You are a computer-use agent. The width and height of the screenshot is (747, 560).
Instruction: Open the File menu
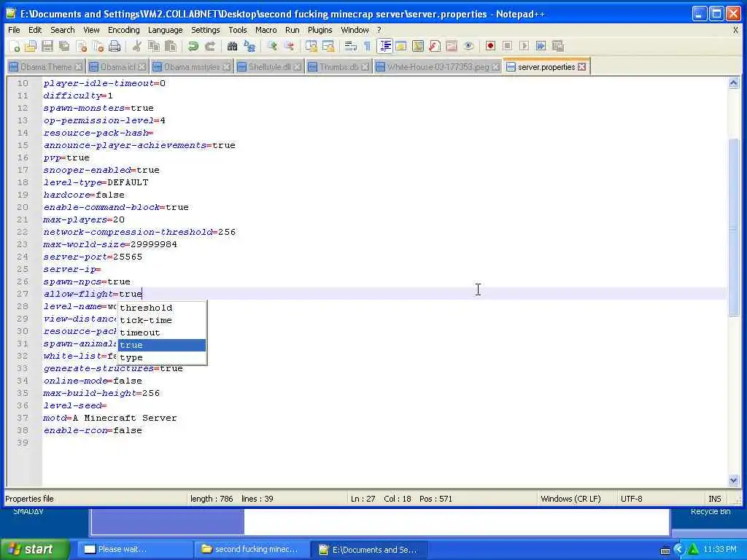click(x=15, y=30)
